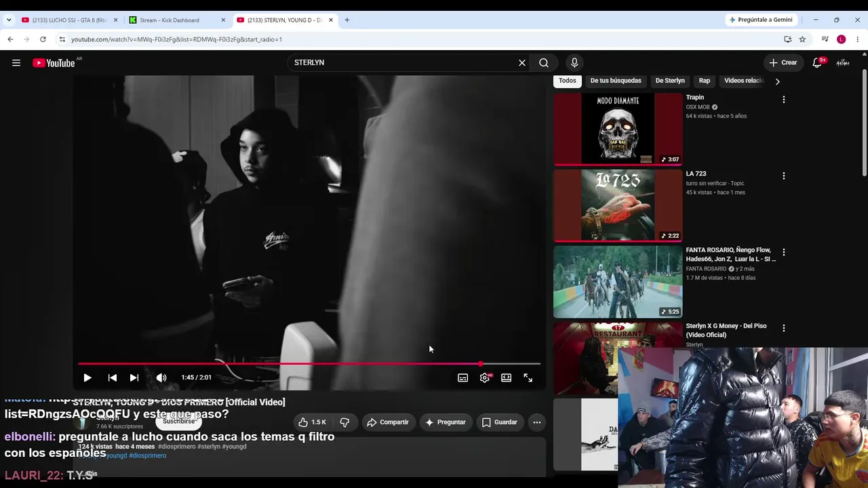Open the install app icon in address bar

click(787, 39)
